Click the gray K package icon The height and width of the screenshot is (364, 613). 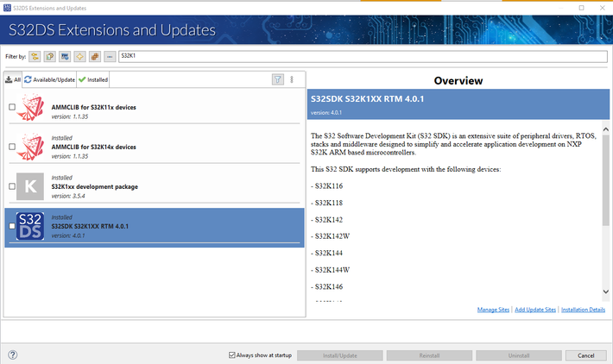click(x=30, y=186)
